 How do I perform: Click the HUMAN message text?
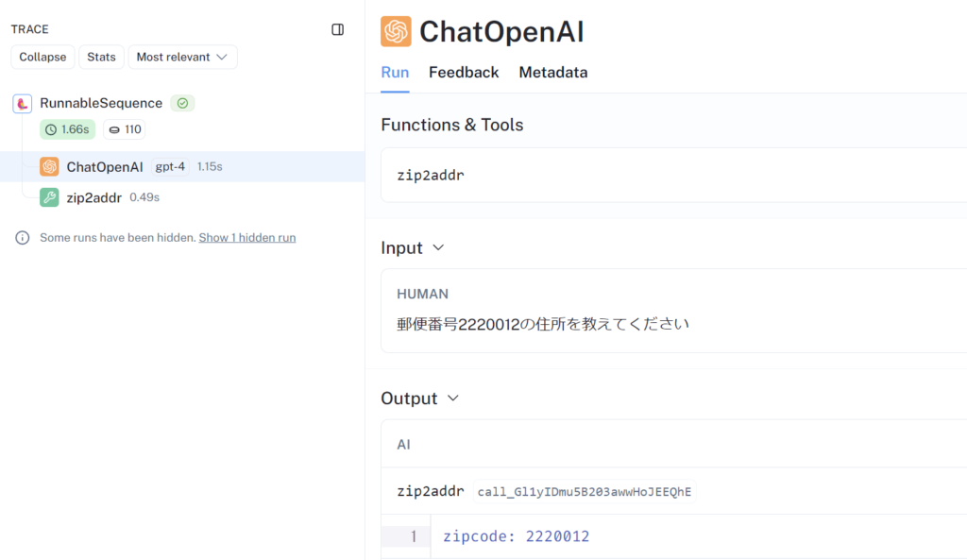(x=543, y=325)
